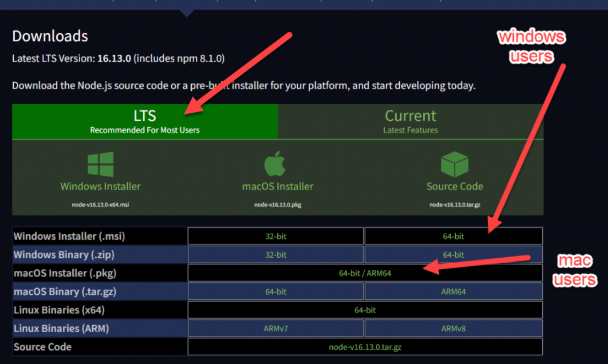
Task: Click the Apple logo macOS installer icon
Action: 275,164
